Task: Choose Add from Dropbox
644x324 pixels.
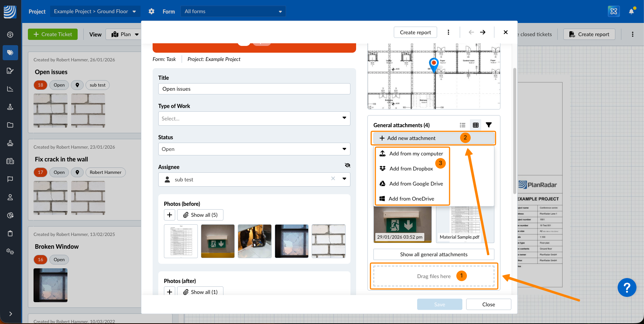Action: coord(411,169)
